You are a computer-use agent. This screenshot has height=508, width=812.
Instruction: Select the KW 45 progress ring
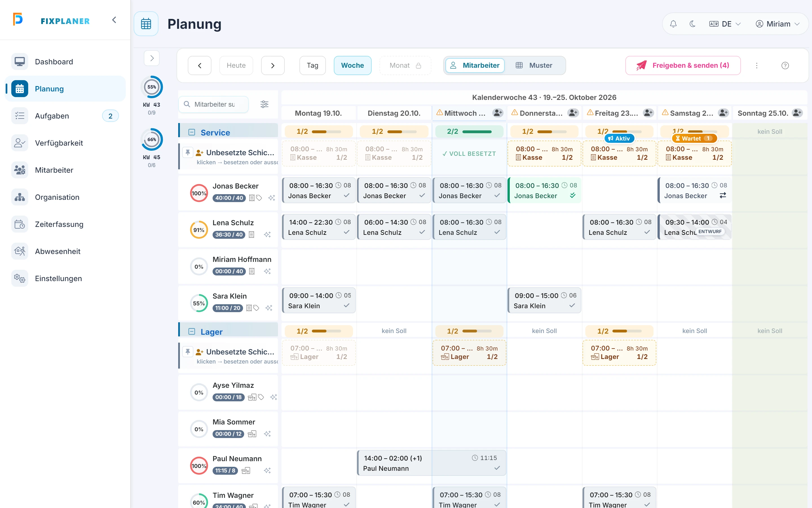(152, 139)
